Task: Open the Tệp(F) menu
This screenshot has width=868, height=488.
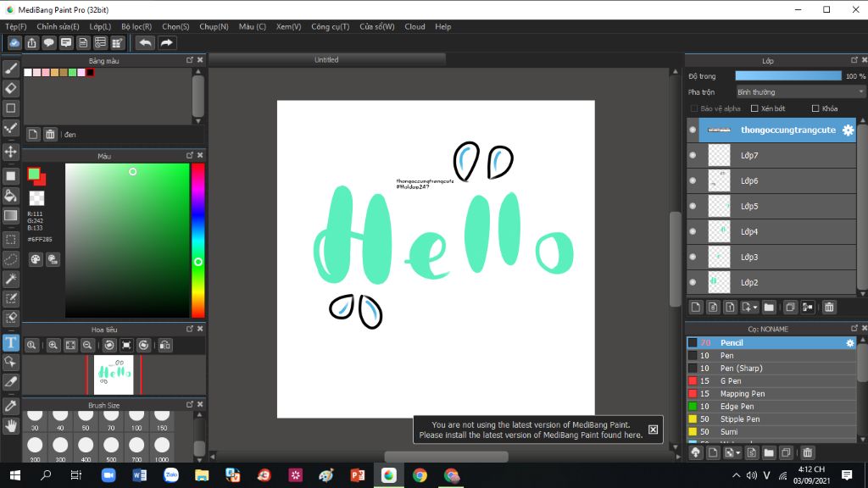Action: pyautogui.click(x=16, y=26)
